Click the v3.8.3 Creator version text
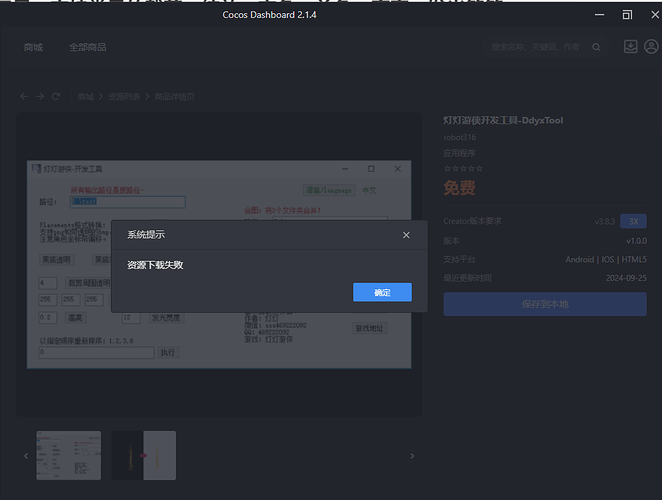This screenshot has height=500, width=662. [x=605, y=221]
